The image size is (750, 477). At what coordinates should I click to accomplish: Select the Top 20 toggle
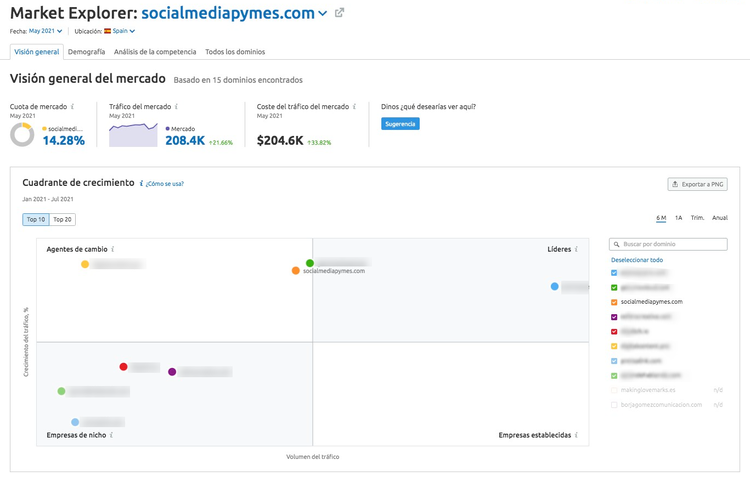[62, 219]
